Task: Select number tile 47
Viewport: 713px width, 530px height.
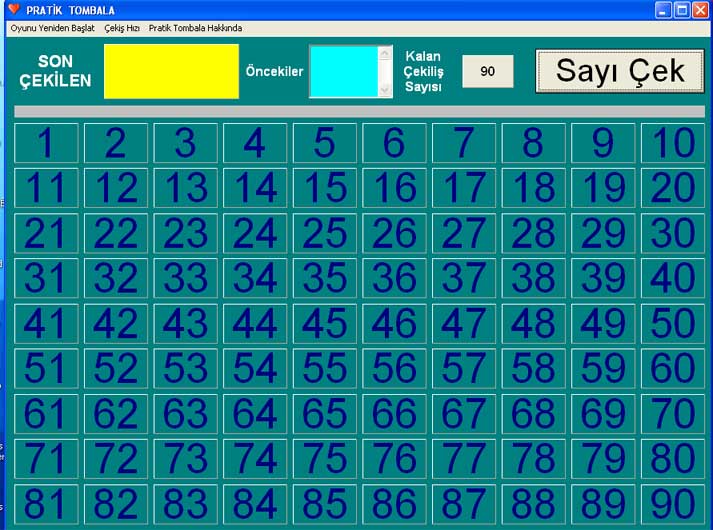Action: (x=464, y=324)
